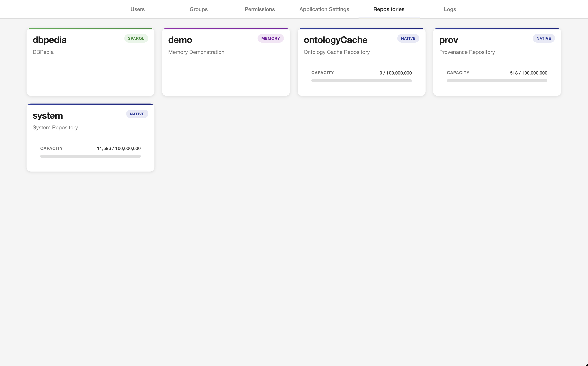Click the DBPedia description text
The image size is (588, 366).
(43, 52)
